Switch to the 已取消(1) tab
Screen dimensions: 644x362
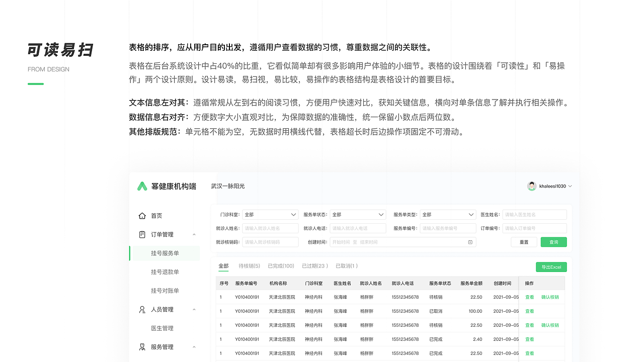click(347, 266)
